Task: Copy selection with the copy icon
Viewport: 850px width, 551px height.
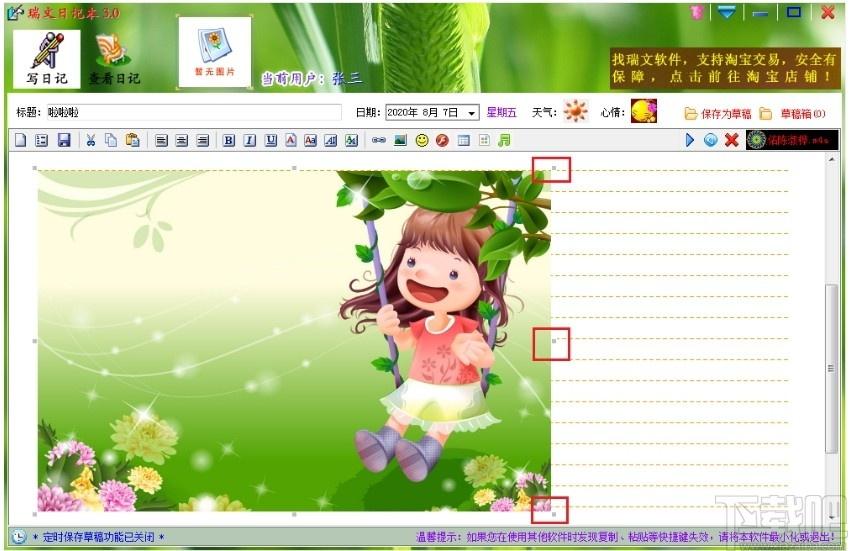Action: pyautogui.click(x=111, y=140)
